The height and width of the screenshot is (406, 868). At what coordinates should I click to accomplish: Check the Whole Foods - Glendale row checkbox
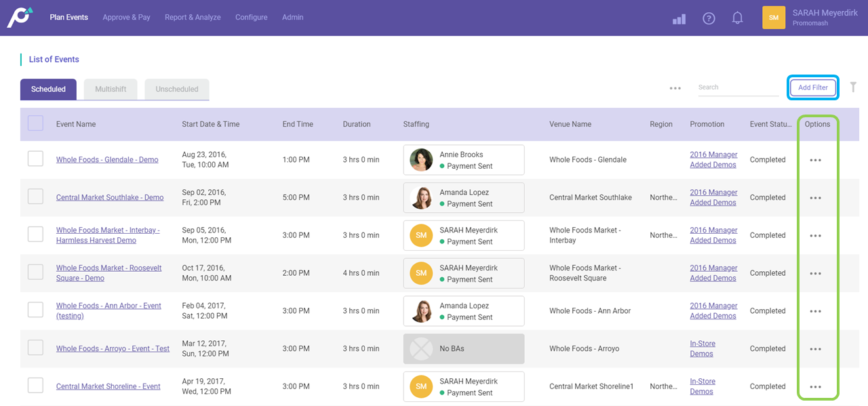point(35,159)
